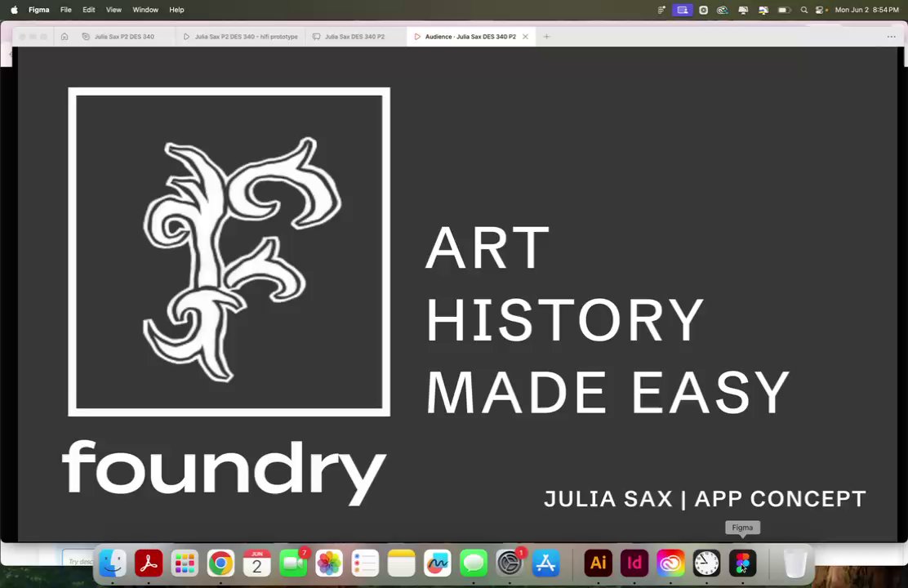
Task: Open Notes from the dock
Action: pos(401,563)
